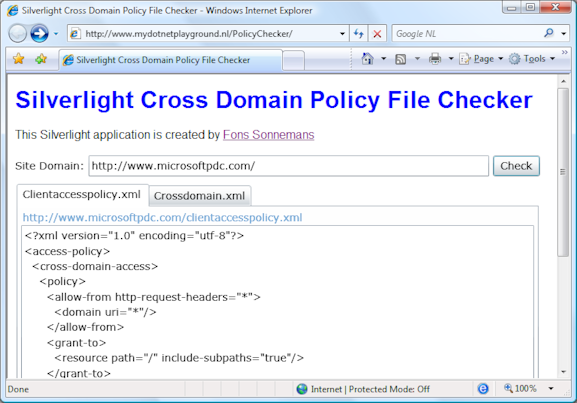Click the IE icon on the tab
This screenshot has height=403, width=577.
pyautogui.click(x=68, y=60)
